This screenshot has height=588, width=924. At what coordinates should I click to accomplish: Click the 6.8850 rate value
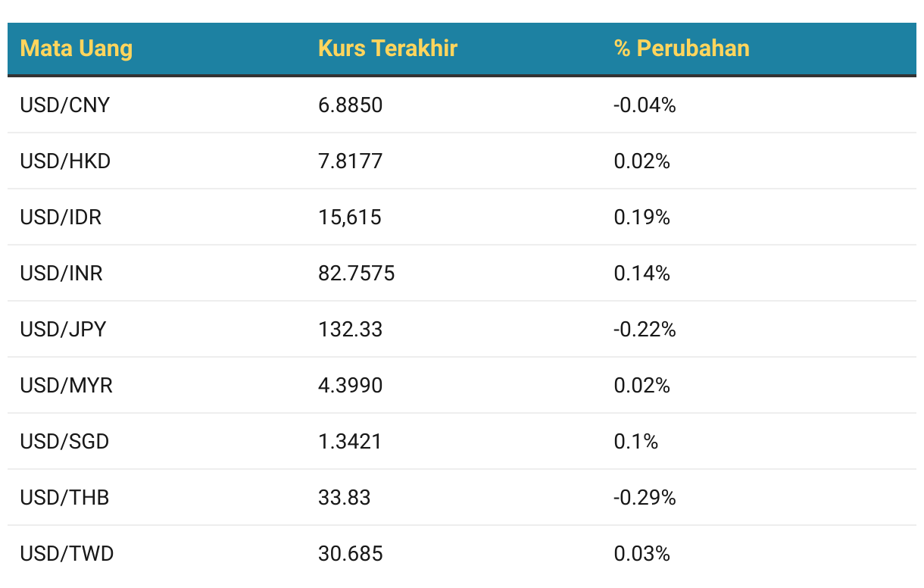pos(351,105)
